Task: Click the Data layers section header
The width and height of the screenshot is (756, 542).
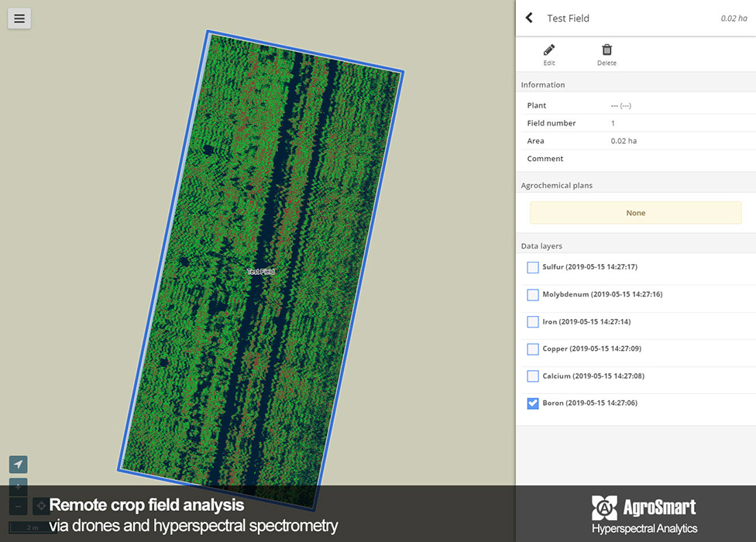Action: [x=541, y=246]
